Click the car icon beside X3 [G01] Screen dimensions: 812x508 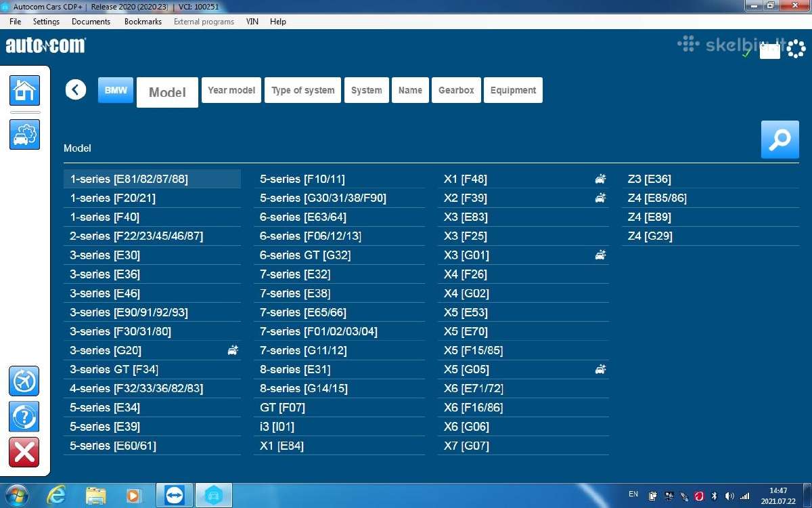point(600,255)
